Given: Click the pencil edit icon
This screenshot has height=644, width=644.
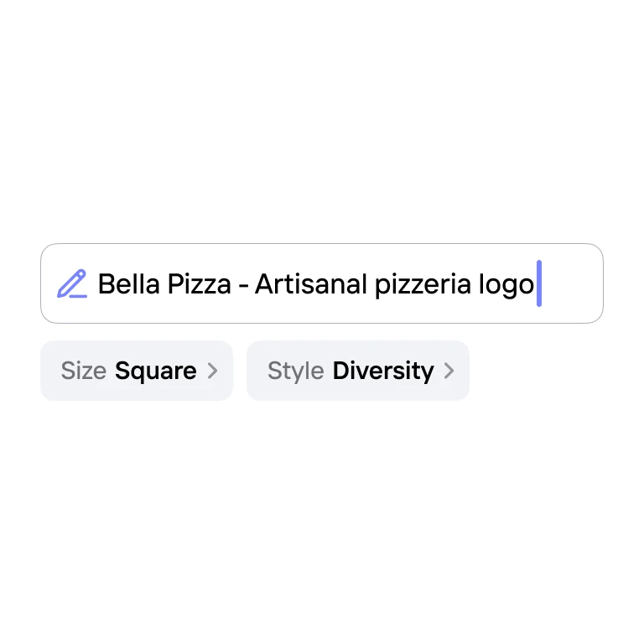Looking at the screenshot, I should point(72,284).
